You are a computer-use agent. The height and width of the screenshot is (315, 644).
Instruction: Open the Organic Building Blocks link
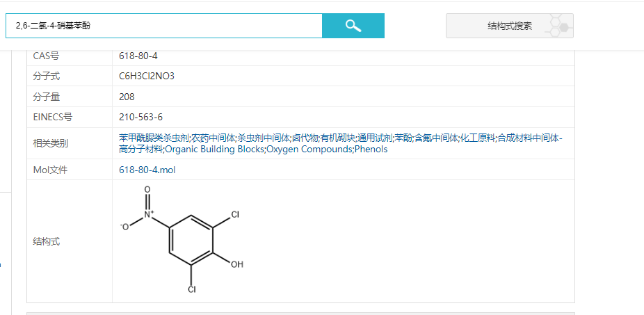pos(215,149)
